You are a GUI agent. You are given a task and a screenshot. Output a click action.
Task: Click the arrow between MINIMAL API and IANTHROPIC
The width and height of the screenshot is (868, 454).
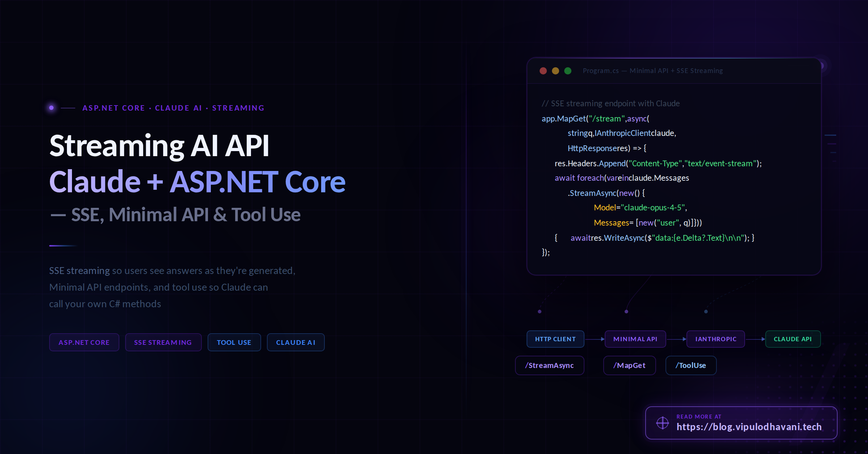[676, 339]
